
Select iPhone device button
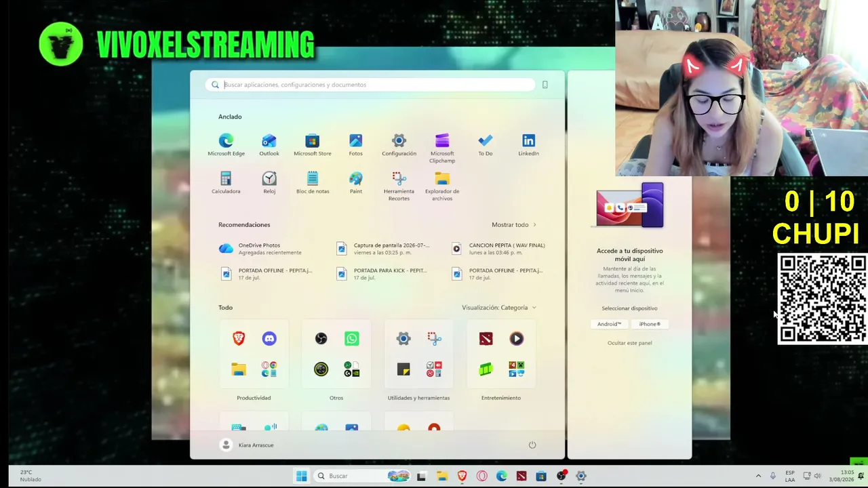(650, 324)
